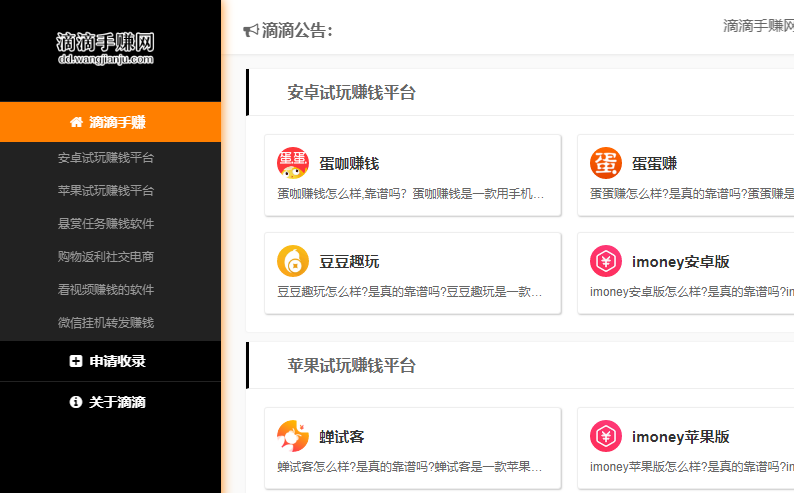This screenshot has width=794, height=493.
Task: Open 购物返利社交电商 sidebar item
Action: [x=105, y=257]
